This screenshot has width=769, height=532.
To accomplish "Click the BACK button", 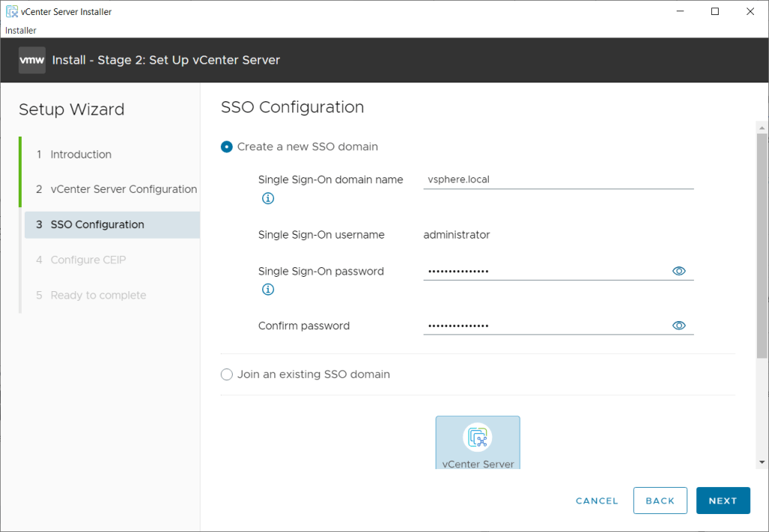I will click(660, 500).
